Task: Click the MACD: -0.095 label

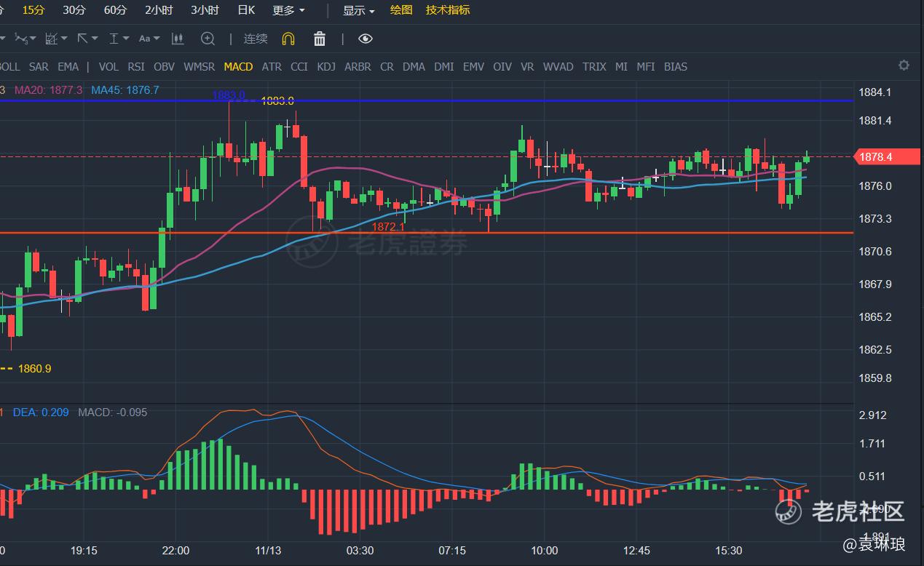Action: (112, 412)
